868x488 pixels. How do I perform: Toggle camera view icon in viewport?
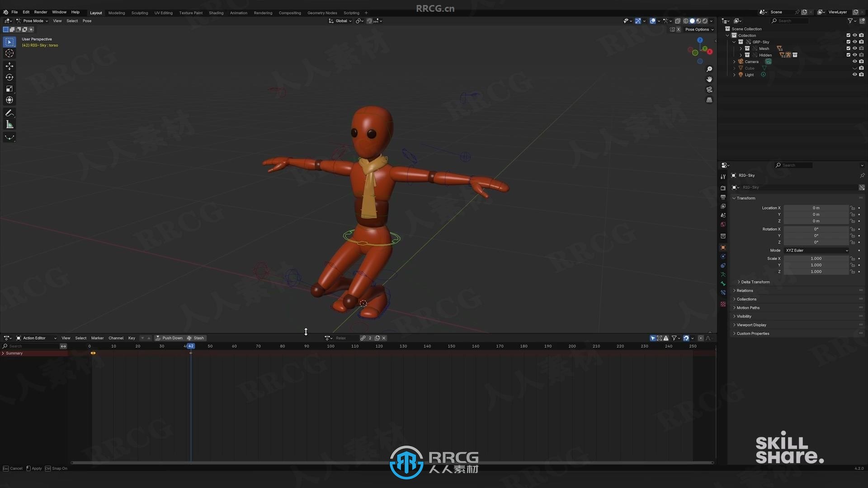[x=709, y=89]
